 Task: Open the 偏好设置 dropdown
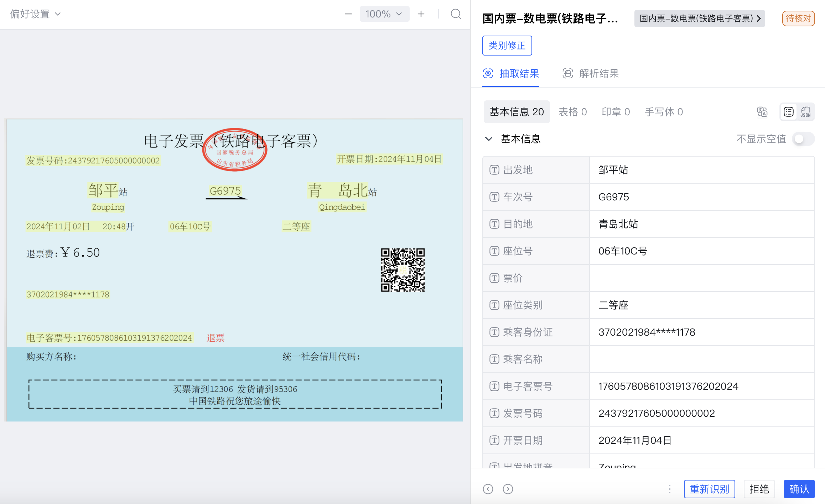[35, 14]
